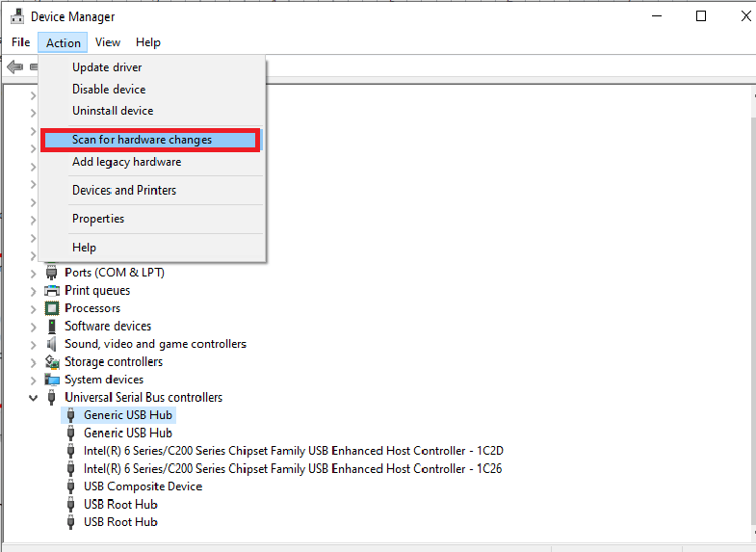The height and width of the screenshot is (552, 756).
Task: Click the speaker icon for Sound controllers
Action: [51, 344]
